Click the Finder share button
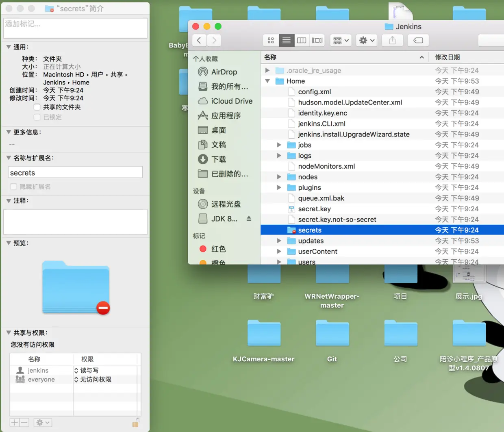This screenshot has width=504, height=432. pyautogui.click(x=392, y=40)
